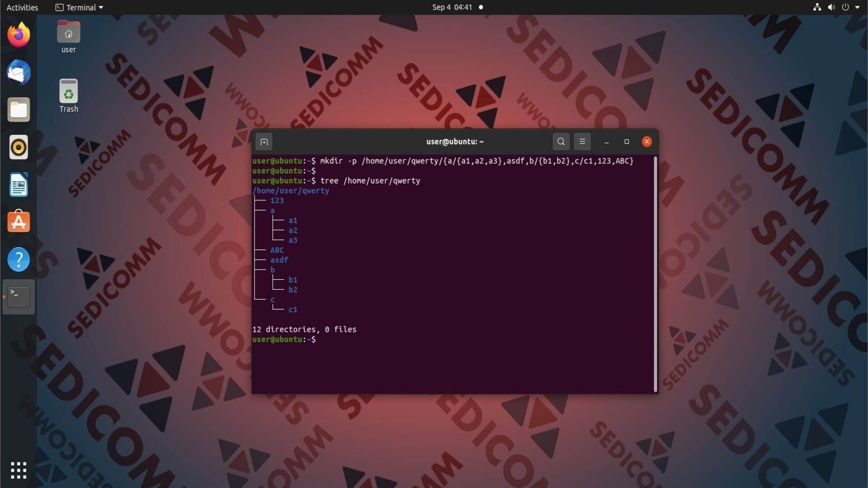The image size is (868, 488).
Task: Open the Help icon in the dock
Action: click(19, 259)
